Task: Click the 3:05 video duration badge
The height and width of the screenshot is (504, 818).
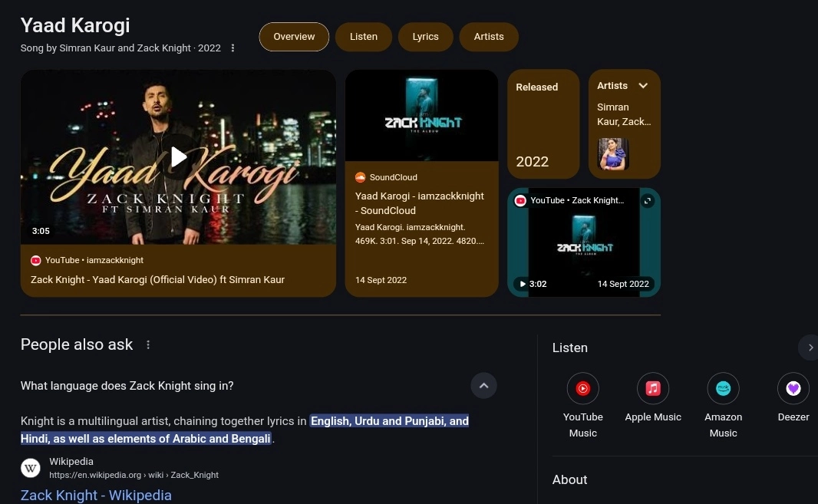Action: click(x=41, y=231)
